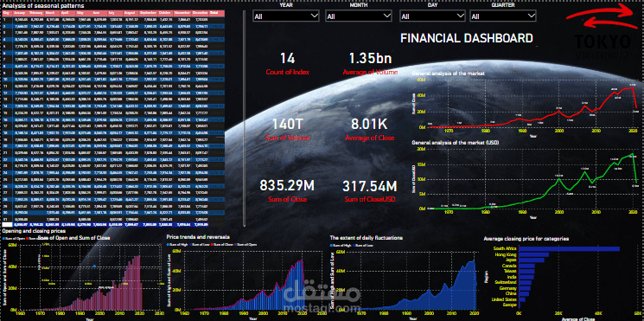
Task: Select the '835.29M' Sum of Close card
Action: click(x=288, y=190)
